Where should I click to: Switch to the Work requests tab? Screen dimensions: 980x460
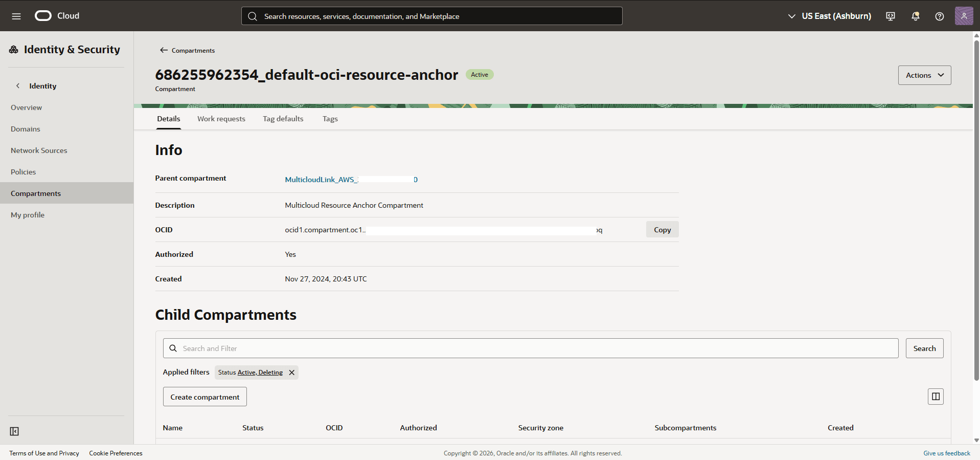221,119
